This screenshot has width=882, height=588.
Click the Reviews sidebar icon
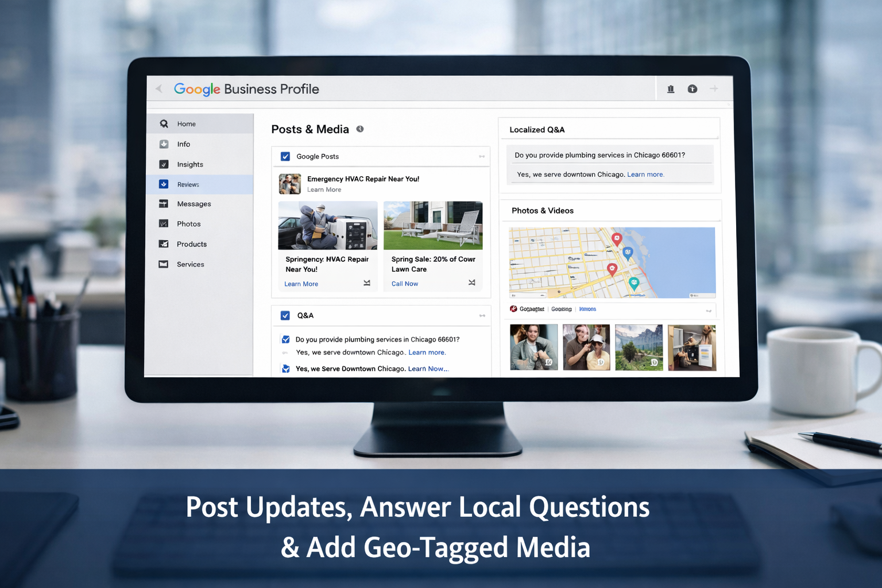(164, 184)
